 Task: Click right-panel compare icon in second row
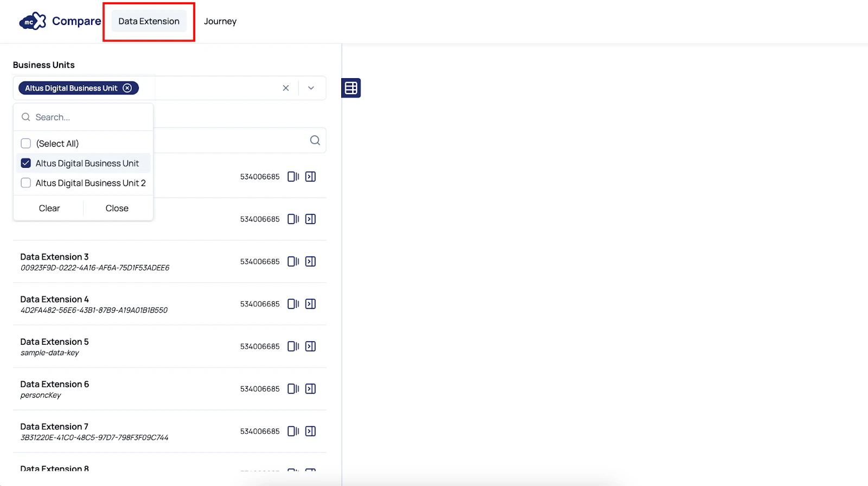tap(310, 219)
